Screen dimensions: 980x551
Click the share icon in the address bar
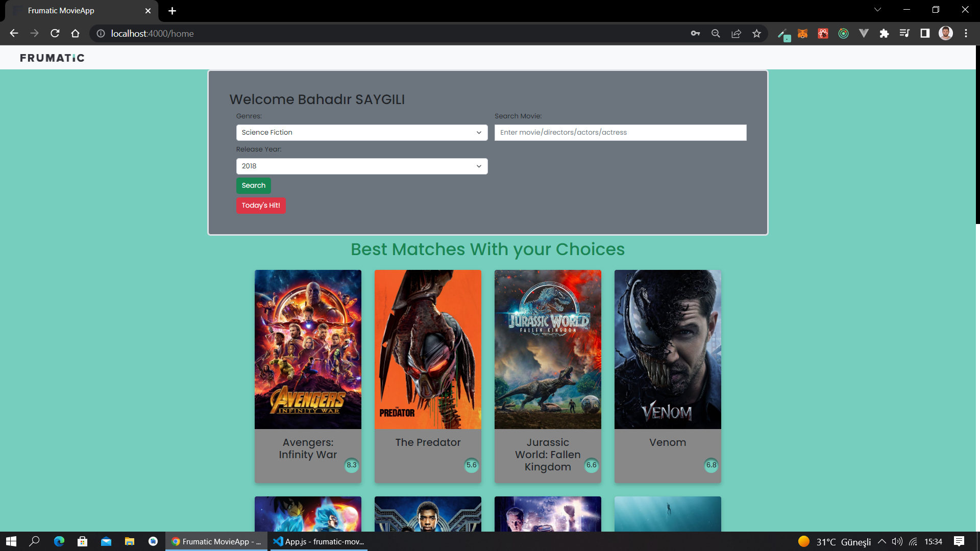coord(737,33)
